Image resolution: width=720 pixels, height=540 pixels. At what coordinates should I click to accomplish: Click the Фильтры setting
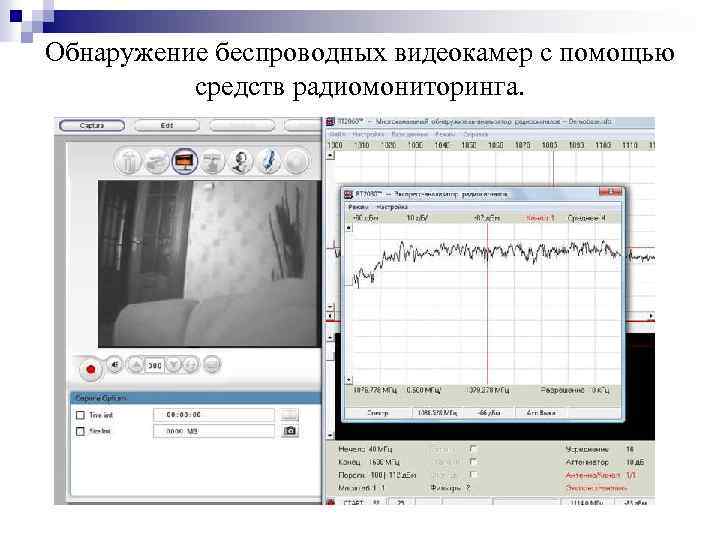click(x=450, y=488)
